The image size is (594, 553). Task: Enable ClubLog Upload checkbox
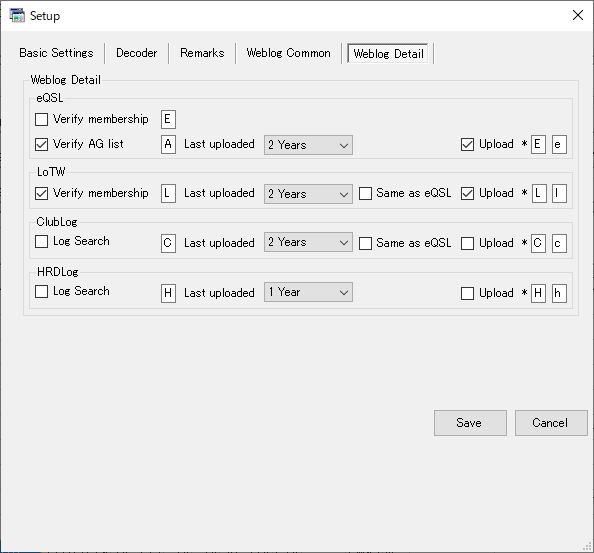467,243
